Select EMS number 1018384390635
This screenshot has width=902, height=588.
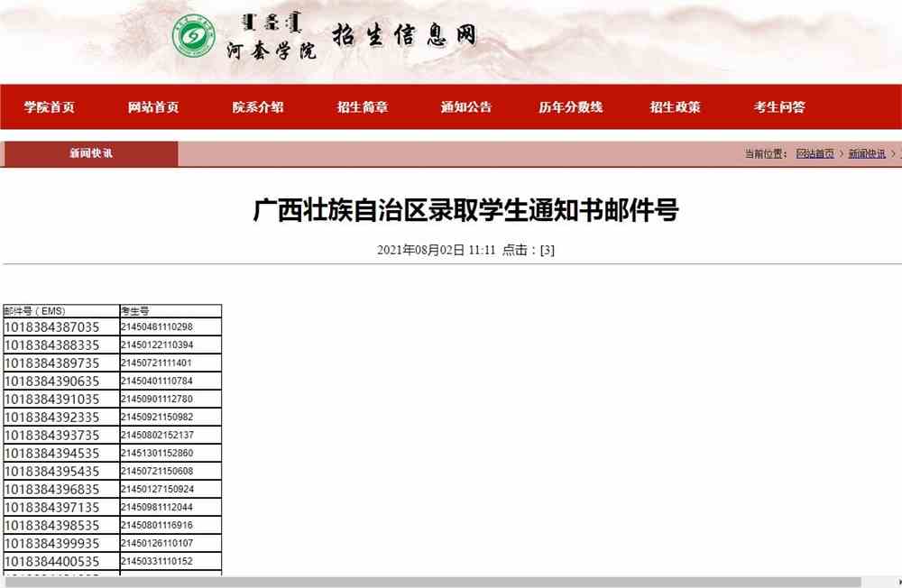pyautogui.click(x=51, y=381)
